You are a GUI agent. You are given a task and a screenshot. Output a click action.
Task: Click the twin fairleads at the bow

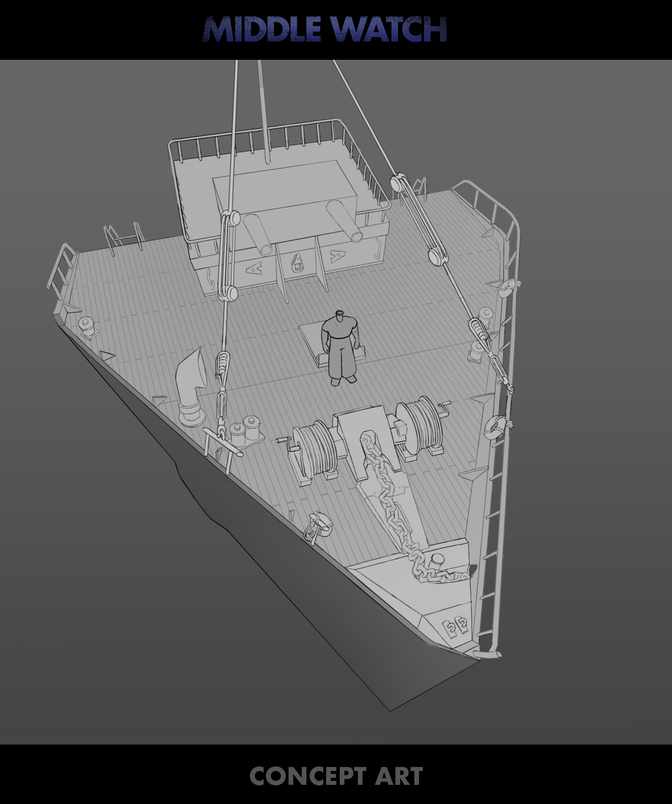(455, 626)
